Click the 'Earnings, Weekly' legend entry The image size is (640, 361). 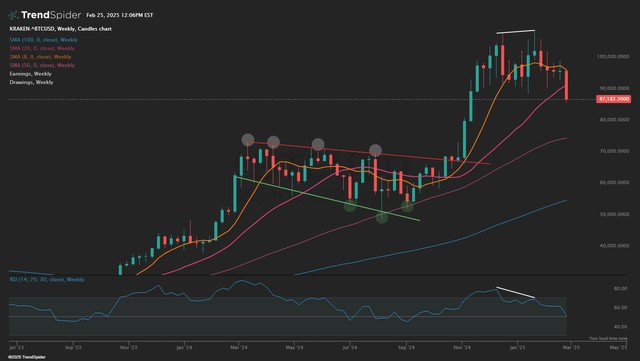pos(31,74)
